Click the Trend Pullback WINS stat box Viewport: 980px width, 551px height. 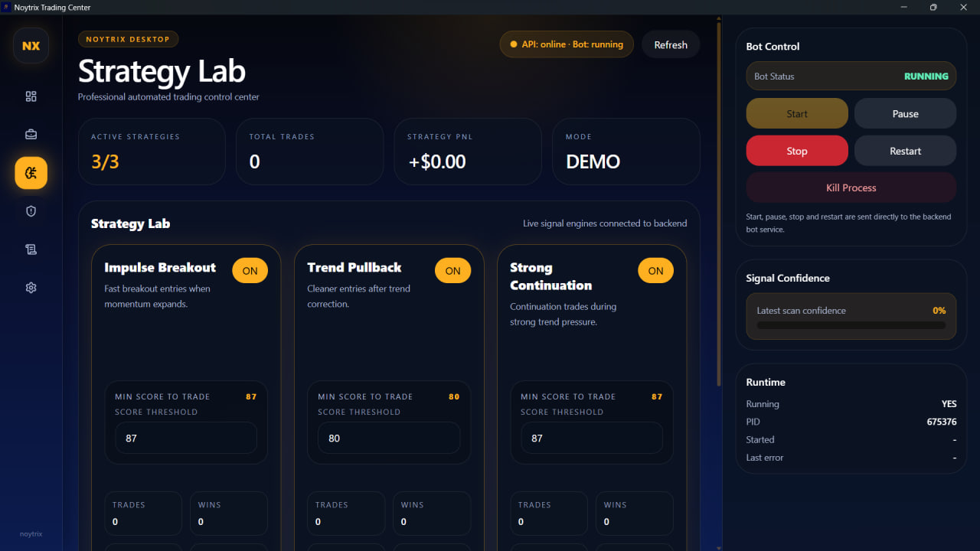pos(432,514)
